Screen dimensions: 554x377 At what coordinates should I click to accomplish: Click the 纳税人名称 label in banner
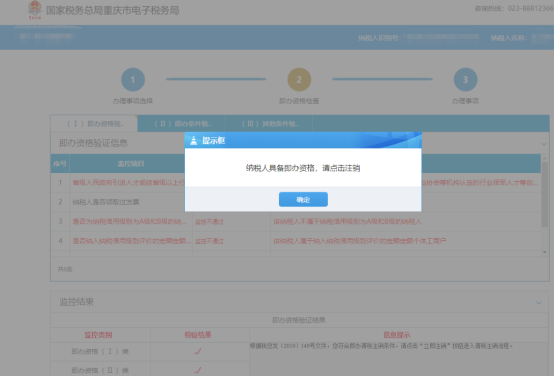(x=509, y=38)
